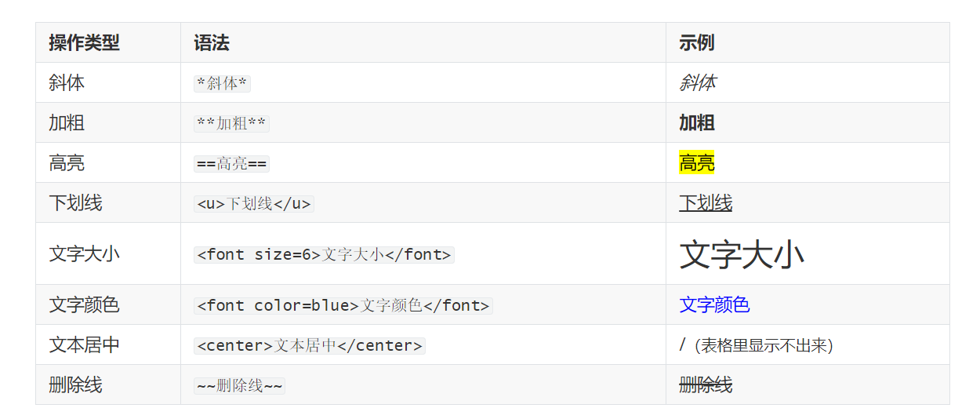Click the 文本居中 operation type cell
This screenshot has width=980, height=419.
(x=84, y=345)
